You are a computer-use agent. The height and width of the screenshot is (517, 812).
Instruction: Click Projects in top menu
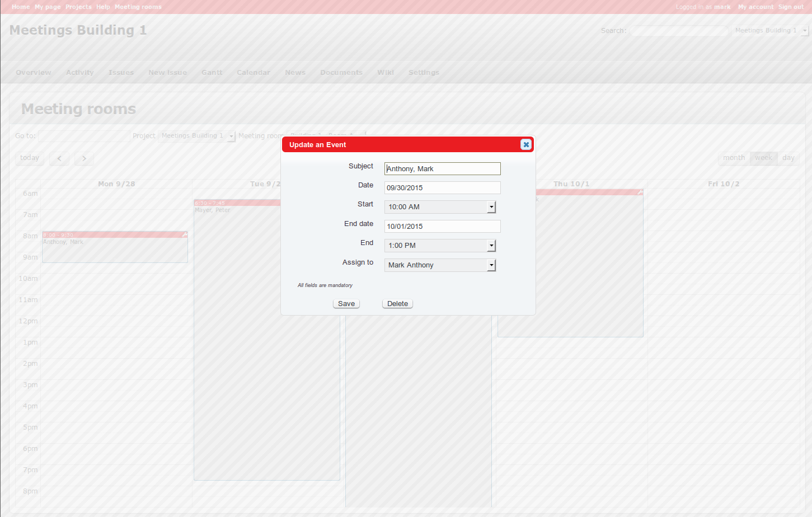78,7
